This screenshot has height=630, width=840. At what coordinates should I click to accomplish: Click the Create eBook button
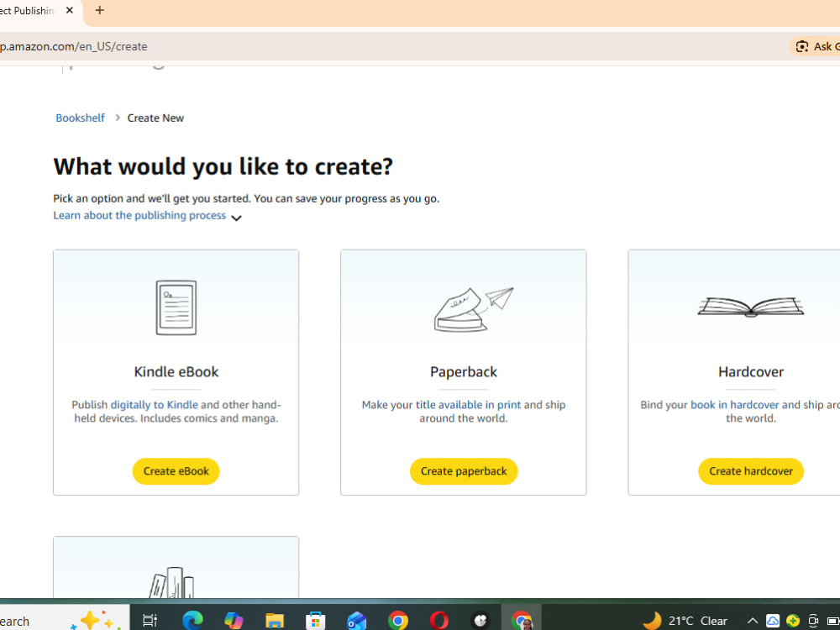176,471
